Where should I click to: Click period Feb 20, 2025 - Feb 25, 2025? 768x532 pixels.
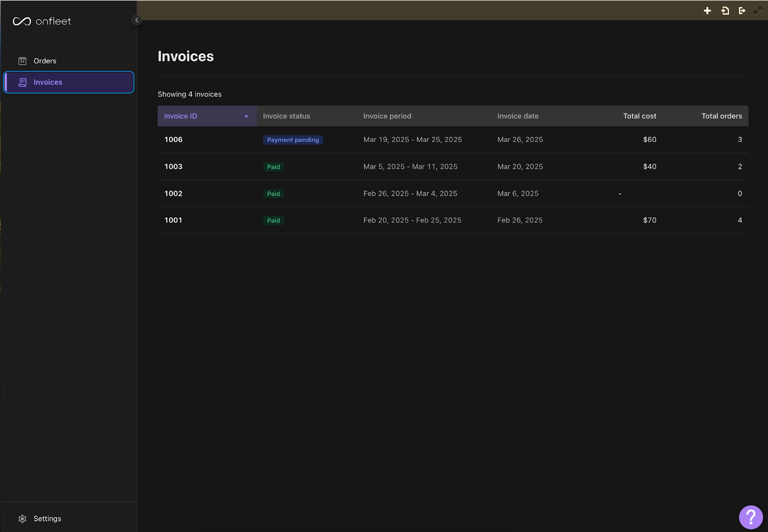pyautogui.click(x=412, y=220)
